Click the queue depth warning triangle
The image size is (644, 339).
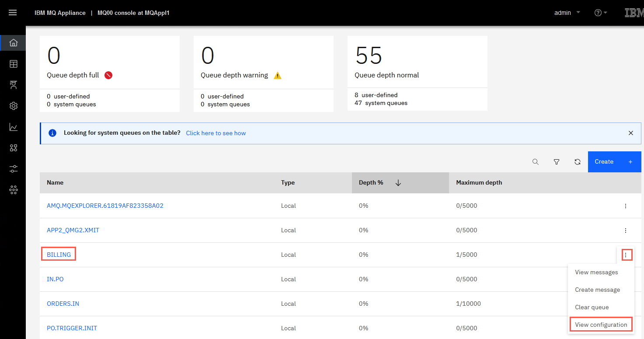pos(278,75)
